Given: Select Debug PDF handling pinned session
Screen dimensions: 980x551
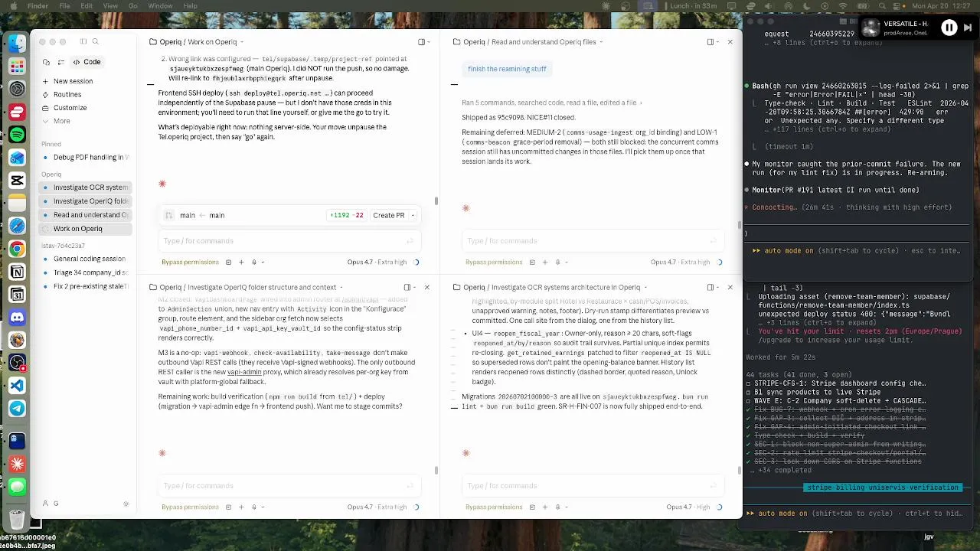Looking at the screenshot, I should [x=87, y=157].
